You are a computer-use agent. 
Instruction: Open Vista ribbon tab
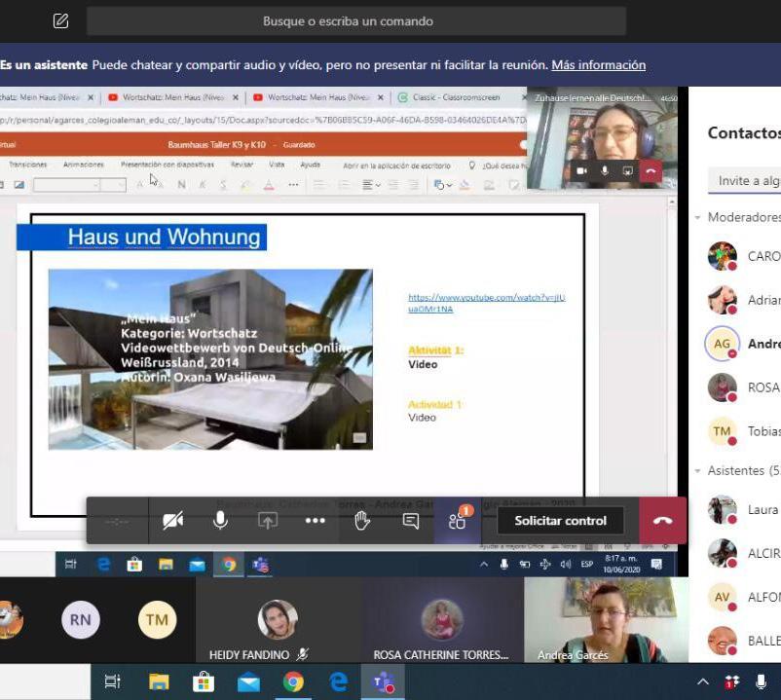tap(277, 165)
